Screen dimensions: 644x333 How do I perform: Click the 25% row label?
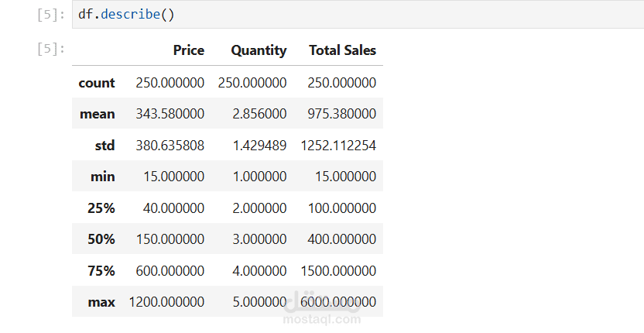101,208
